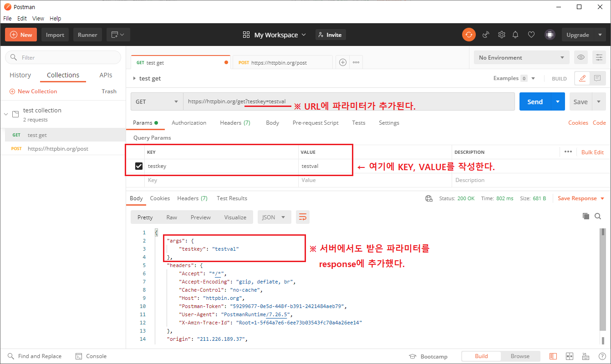Open tab options three-dots menu
Image resolution: width=611 pixels, height=364 pixels.
[356, 62]
